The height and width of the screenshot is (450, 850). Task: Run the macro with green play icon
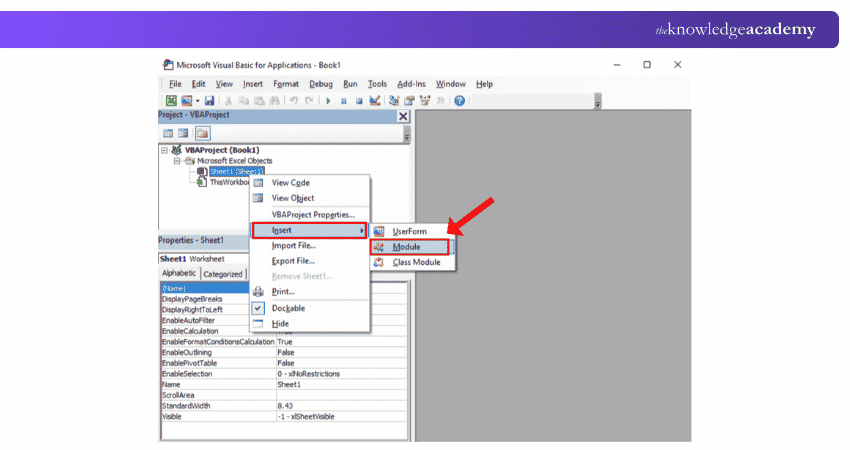click(328, 101)
